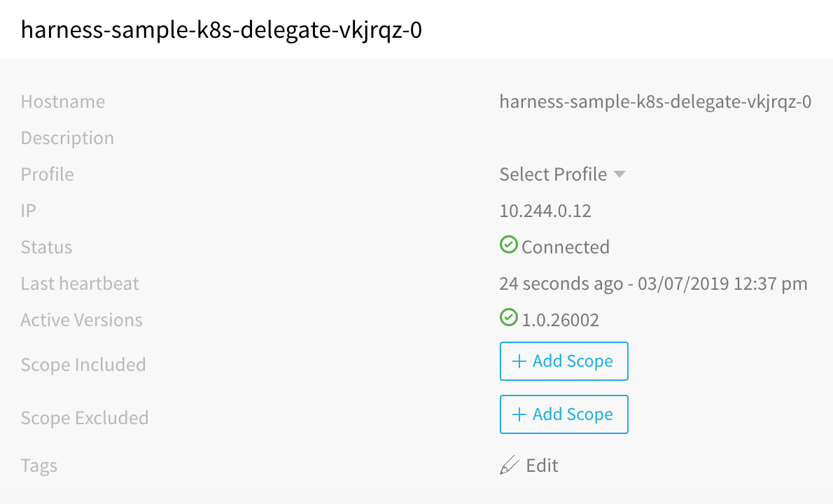This screenshot has height=504, width=833.
Task: Click the Profile label
Action: point(48,174)
